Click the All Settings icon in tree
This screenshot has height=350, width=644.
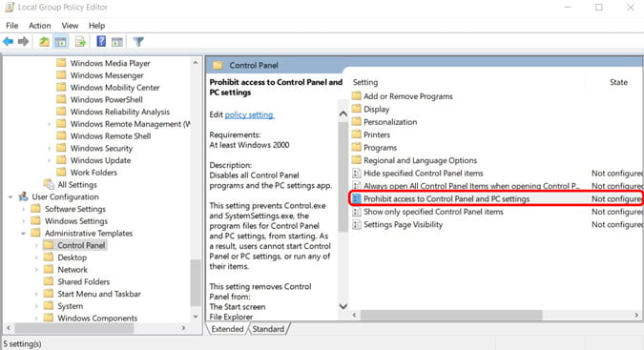[49, 184]
